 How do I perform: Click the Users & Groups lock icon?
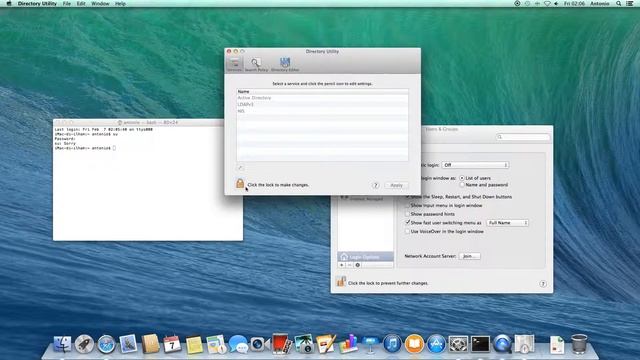(341, 282)
